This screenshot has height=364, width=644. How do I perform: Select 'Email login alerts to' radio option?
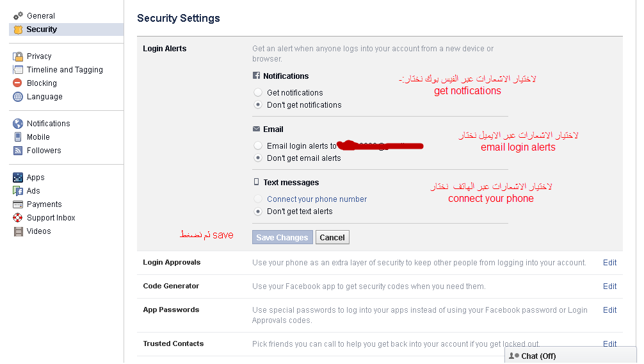click(x=258, y=146)
